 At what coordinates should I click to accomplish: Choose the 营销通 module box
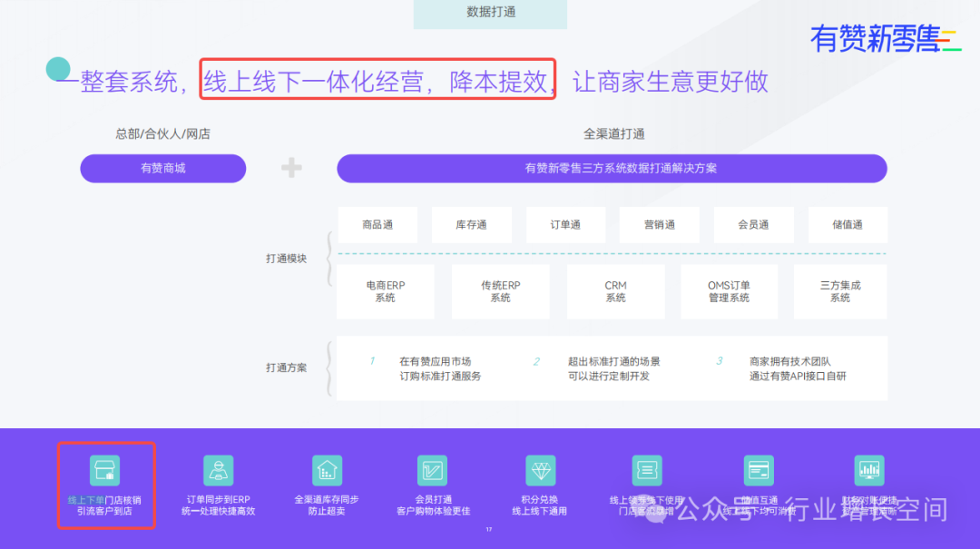point(660,224)
